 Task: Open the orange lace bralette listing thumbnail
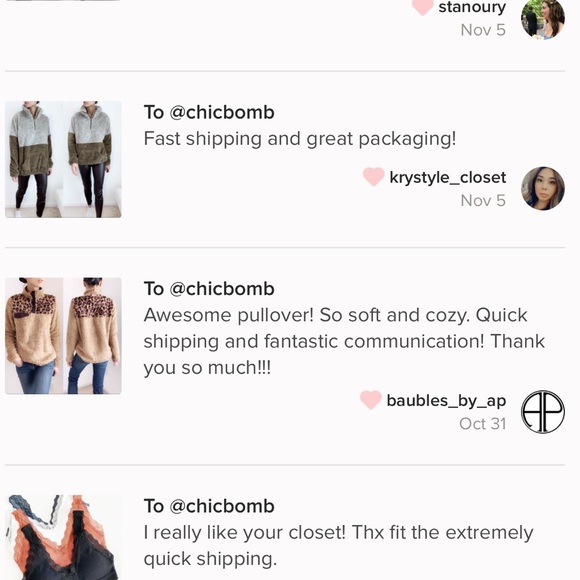coord(63,537)
